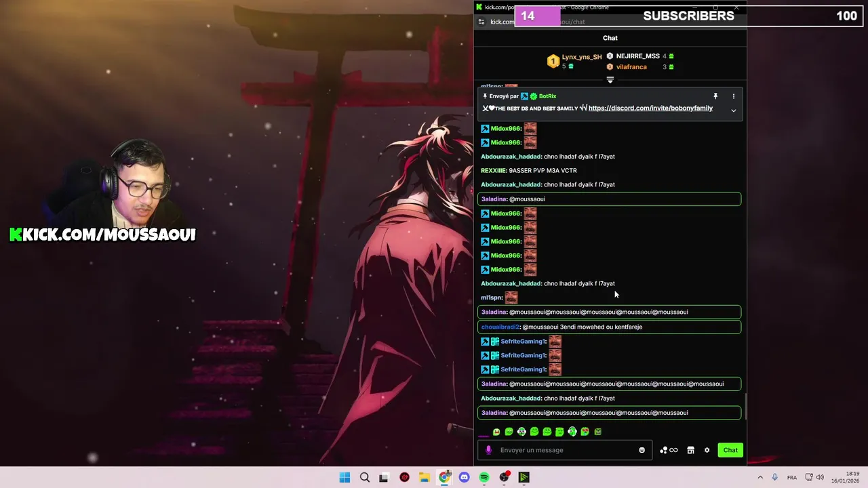
Task: Unpin the pinned BotRix message
Action: [715, 96]
